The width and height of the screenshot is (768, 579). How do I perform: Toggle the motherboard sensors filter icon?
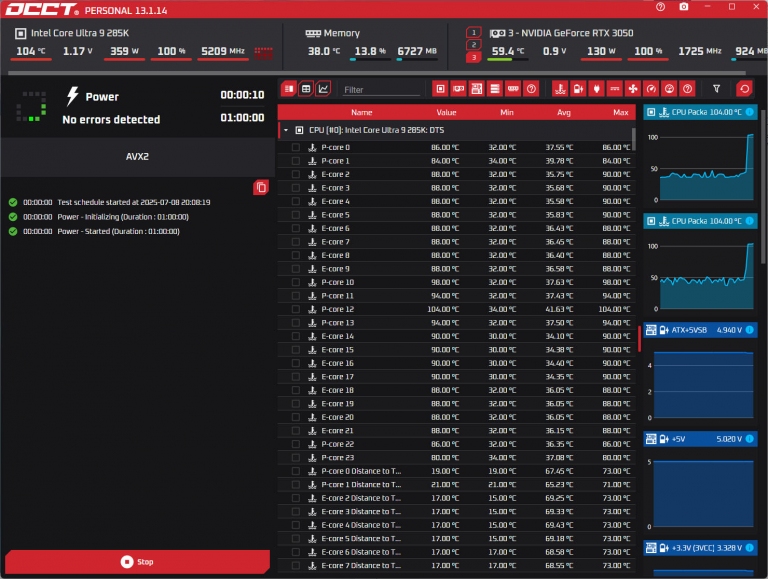tap(477, 89)
